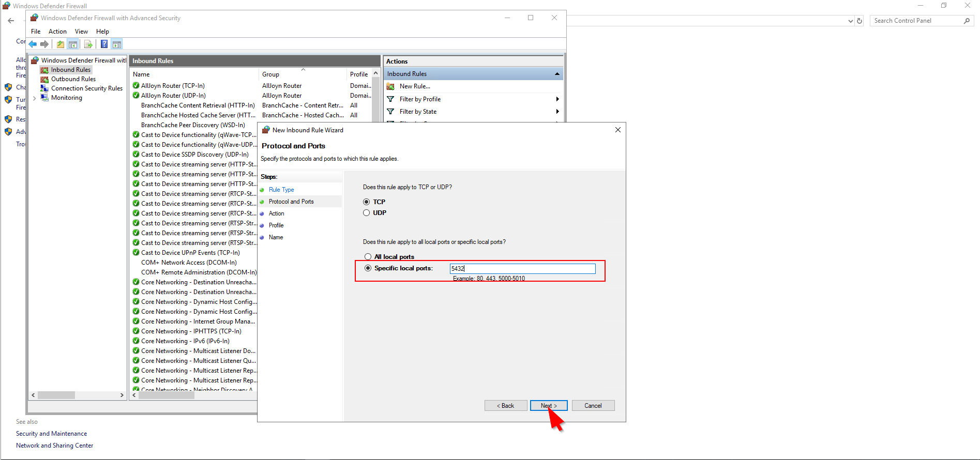Sort rules by the Name column header
The width and height of the screenshot is (980, 460).
(194, 74)
